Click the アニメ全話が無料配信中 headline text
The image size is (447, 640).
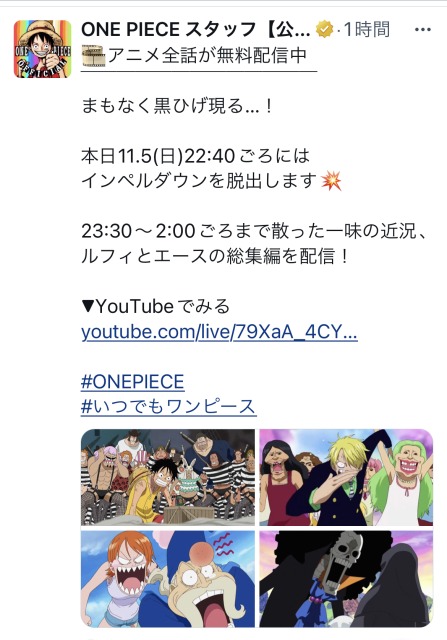[x=207, y=56]
